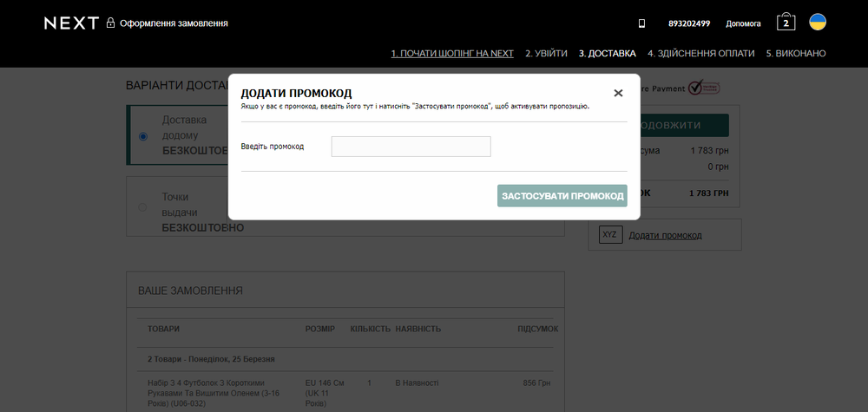The height and width of the screenshot is (412, 868).
Task: Click the 2 Товари - Понеділок, 25 Березня row
Action: point(212,359)
